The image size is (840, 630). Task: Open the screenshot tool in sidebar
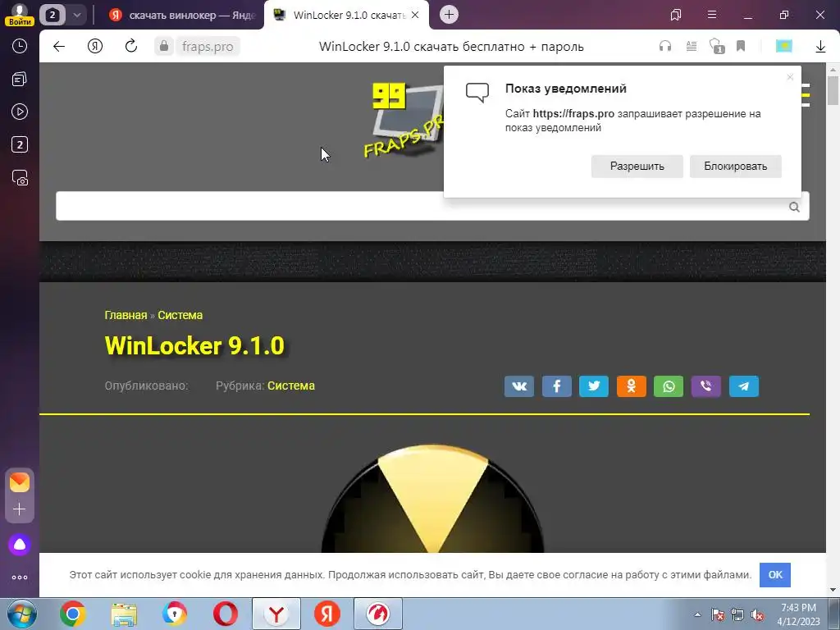click(x=20, y=178)
